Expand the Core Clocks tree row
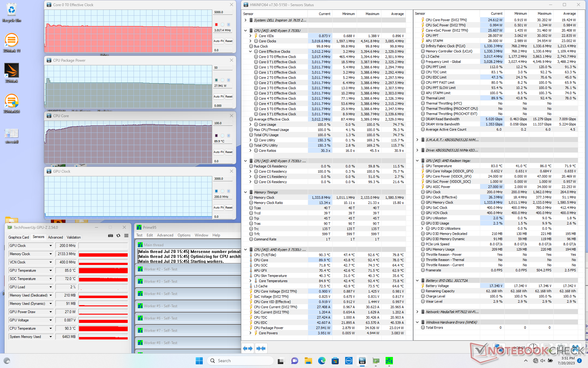Viewport: 588px width, 368px height. [251, 41]
